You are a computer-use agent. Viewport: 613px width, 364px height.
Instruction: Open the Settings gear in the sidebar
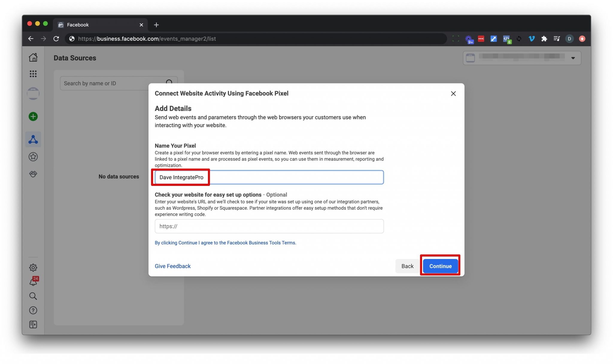[x=33, y=268]
